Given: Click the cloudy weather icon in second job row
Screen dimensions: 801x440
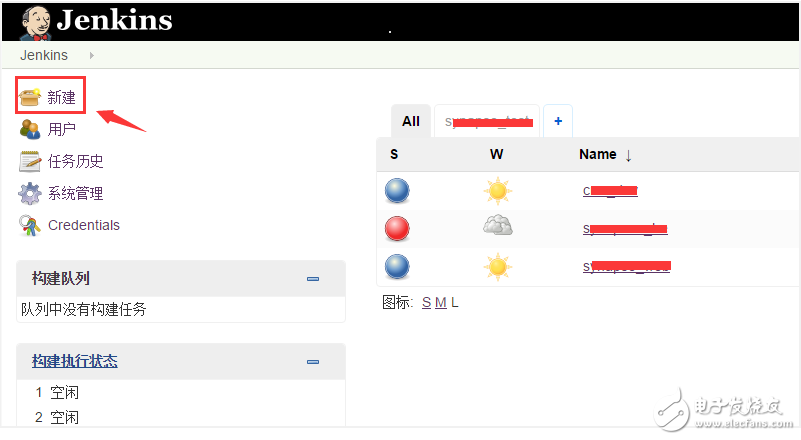Looking at the screenshot, I should click(x=498, y=225).
